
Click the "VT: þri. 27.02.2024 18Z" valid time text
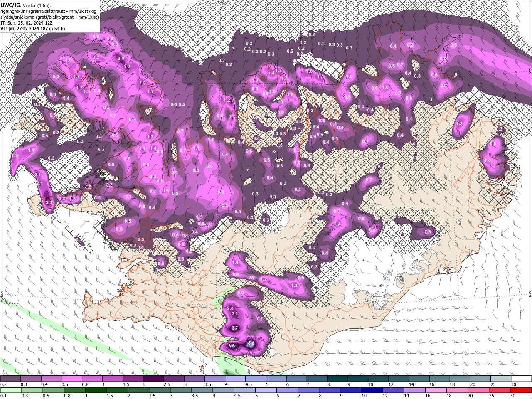pyautogui.click(x=24, y=29)
